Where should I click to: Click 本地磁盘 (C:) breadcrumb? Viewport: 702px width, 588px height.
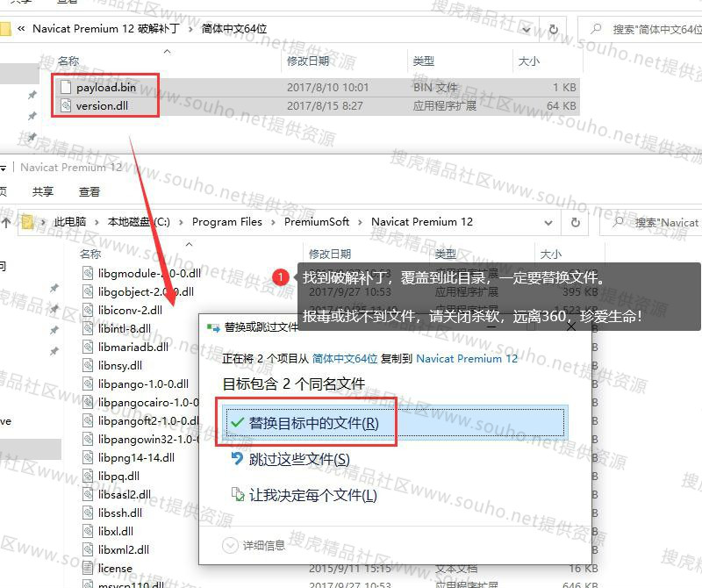(139, 222)
